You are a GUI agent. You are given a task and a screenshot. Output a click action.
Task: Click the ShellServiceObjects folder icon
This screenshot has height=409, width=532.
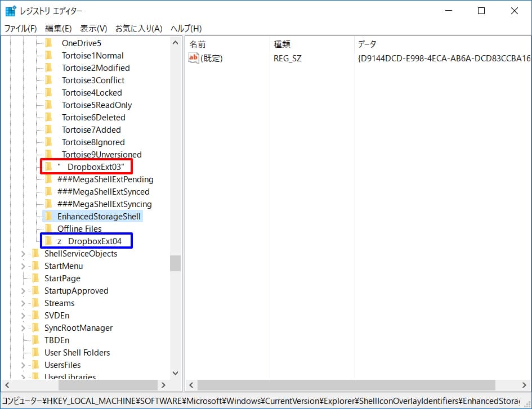tap(36, 253)
